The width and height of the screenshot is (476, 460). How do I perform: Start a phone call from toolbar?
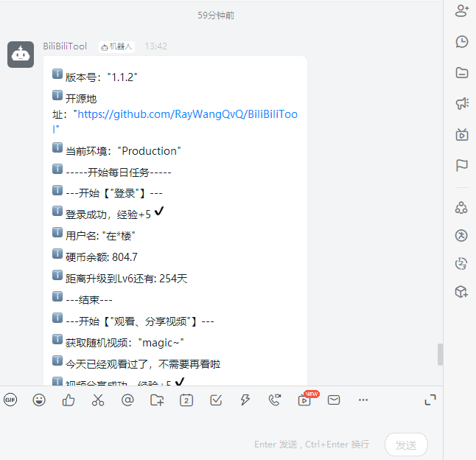pos(275,400)
